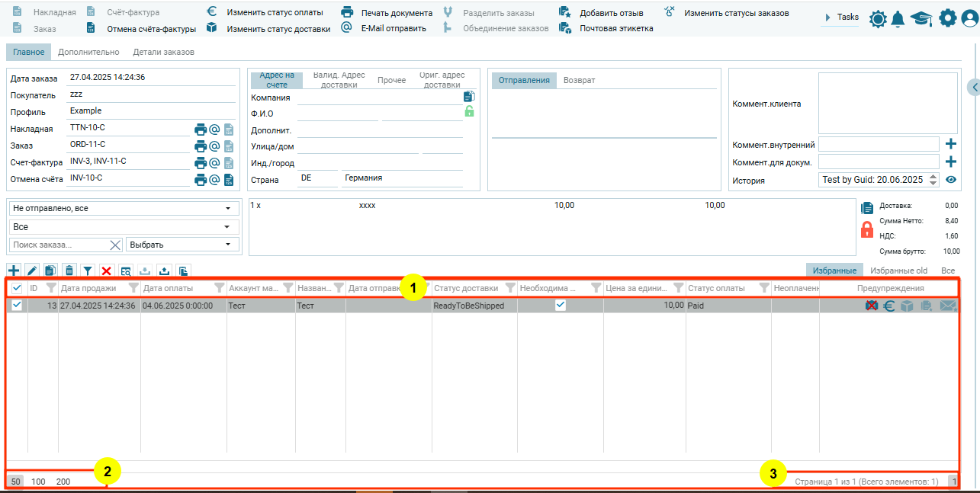Viewport: 980px width, 493px height.
Task: Expand the 'Выбрать' dropdown
Action: [x=182, y=245]
